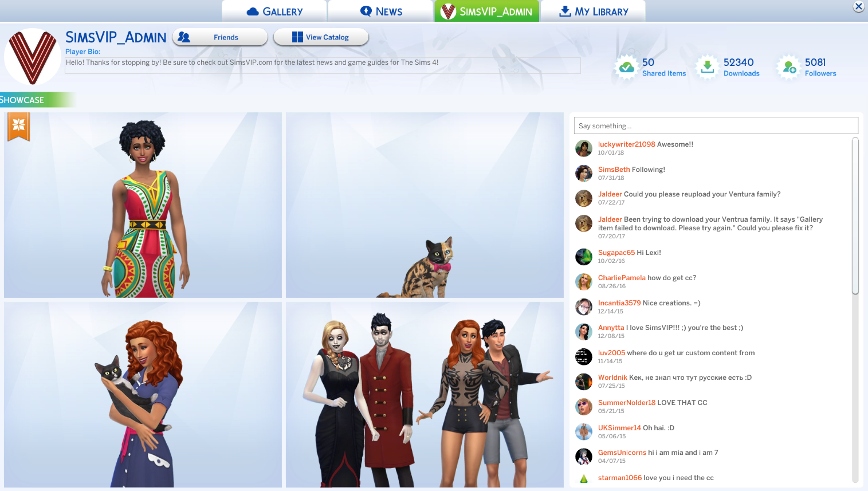Click GemsUnicorns' avatar icon
Image resolution: width=868 pixels, height=491 pixels.
click(x=584, y=457)
